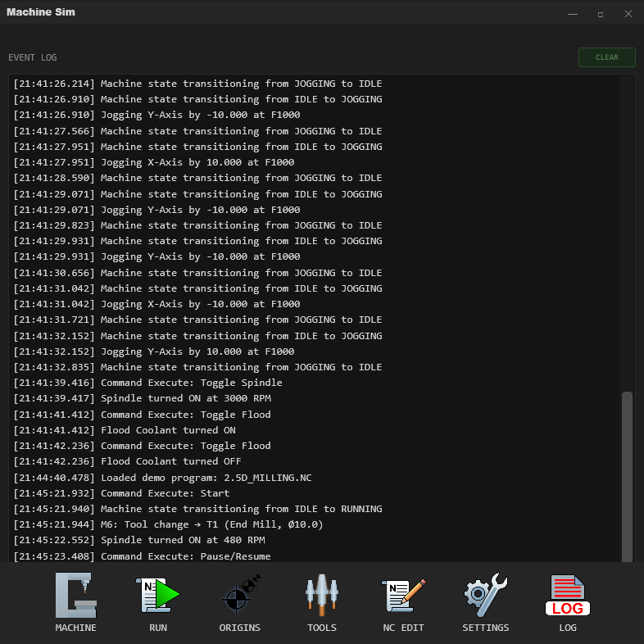The image size is (644, 644).
Task: Select log line 'Machine state transitioning from IDLE to RUNNING'
Action: click(197, 509)
